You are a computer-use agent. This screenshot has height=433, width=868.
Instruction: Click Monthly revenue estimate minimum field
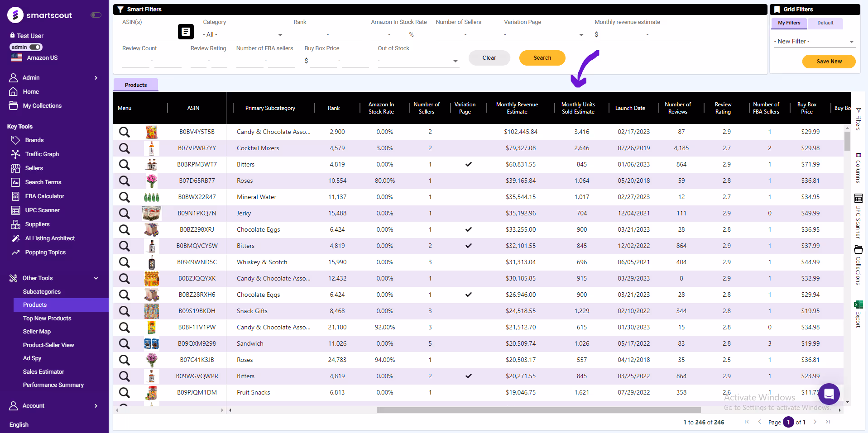[x=623, y=35]
